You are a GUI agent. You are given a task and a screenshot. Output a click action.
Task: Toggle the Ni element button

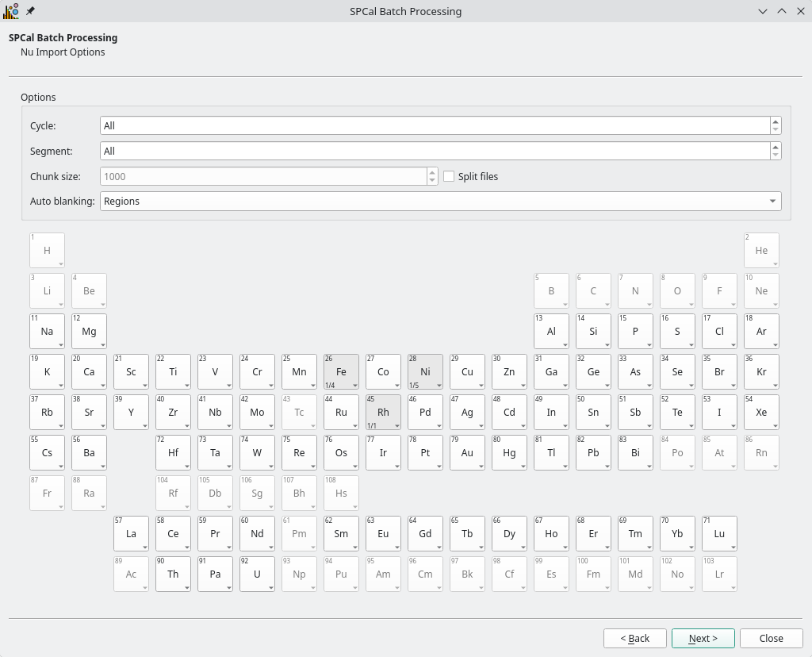[425, 371]
